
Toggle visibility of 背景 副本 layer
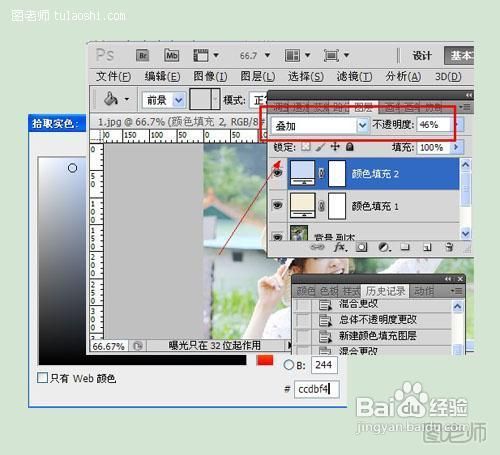tap(277, 236)
